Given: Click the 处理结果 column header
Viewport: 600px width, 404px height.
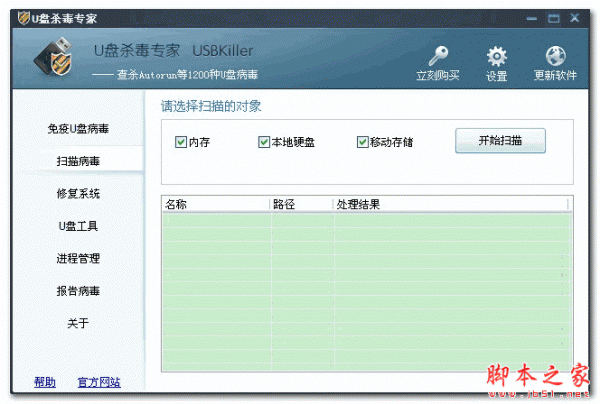Looking at the screenshot, I should [451, 204].
